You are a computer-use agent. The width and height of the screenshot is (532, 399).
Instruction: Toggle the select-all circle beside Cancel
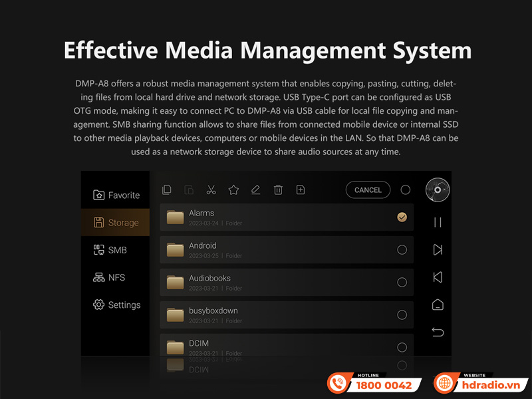click(406, 190)
